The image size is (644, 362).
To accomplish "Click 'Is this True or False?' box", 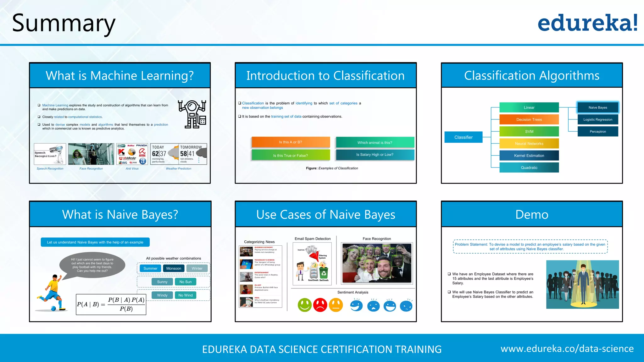I will pos(291,156).
